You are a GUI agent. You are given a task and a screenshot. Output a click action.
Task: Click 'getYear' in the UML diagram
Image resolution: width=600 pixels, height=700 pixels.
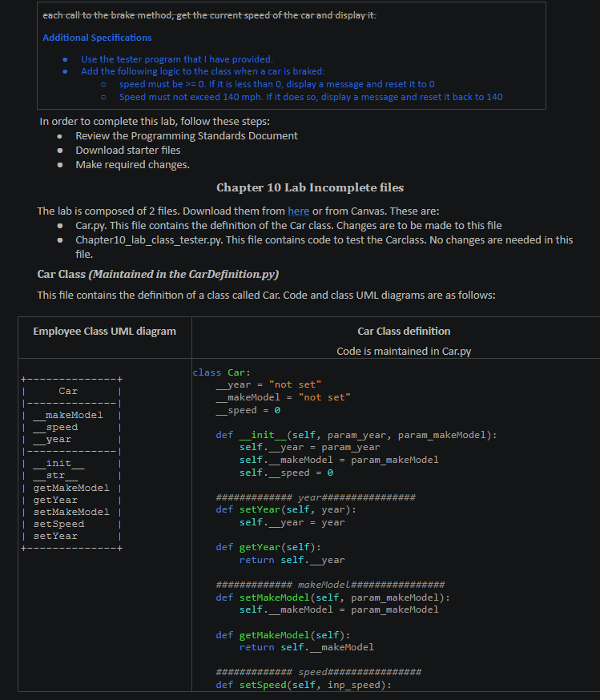55,500
